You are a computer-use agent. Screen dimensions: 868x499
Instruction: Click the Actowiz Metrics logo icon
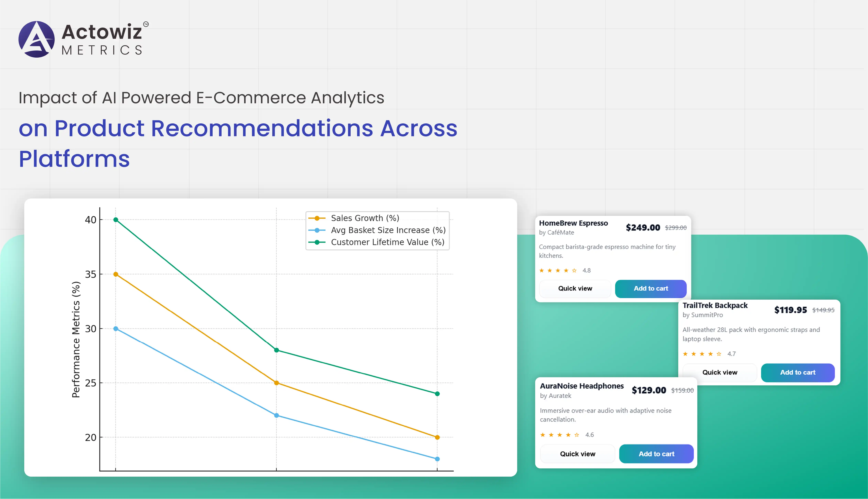36,39
